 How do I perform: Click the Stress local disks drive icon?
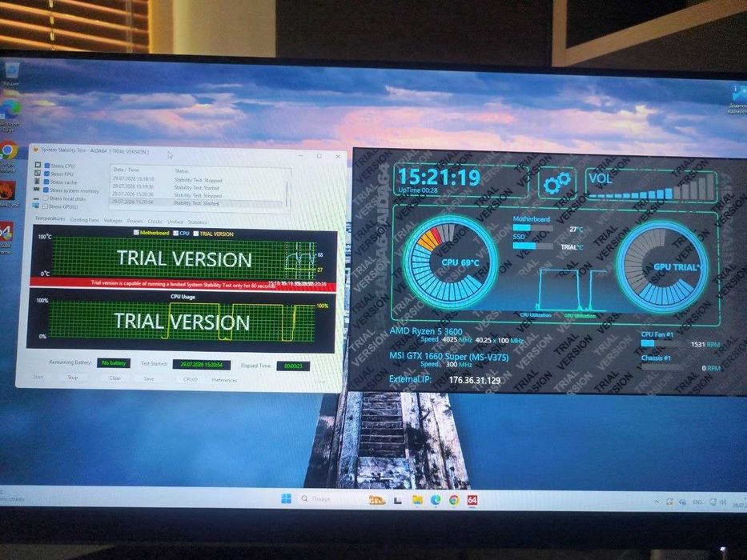36,198
